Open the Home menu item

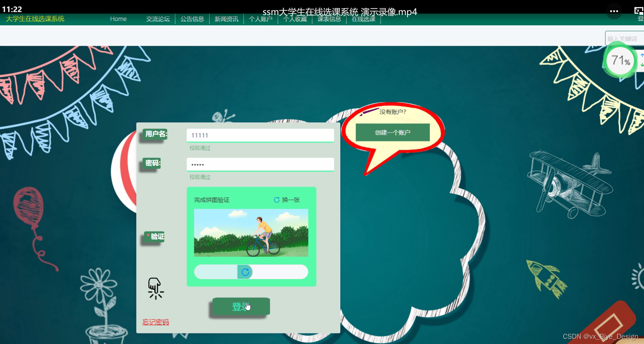(x=118, y=19)
